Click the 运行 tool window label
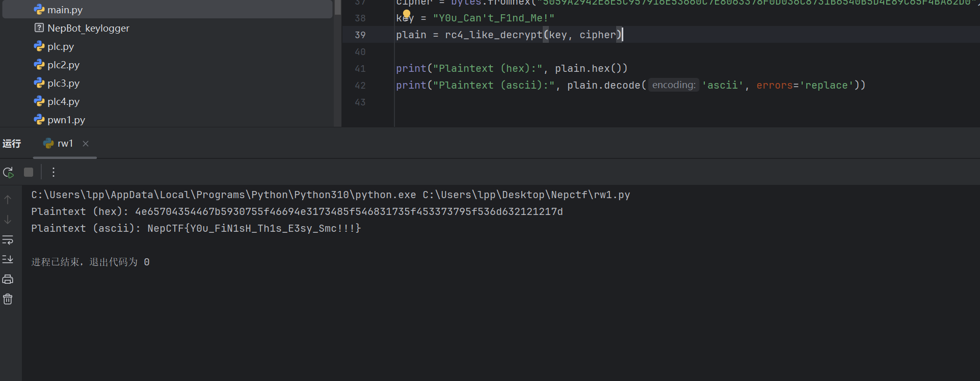Image resolution: width=980 pixels, height=381 pixels. (12, 144)
